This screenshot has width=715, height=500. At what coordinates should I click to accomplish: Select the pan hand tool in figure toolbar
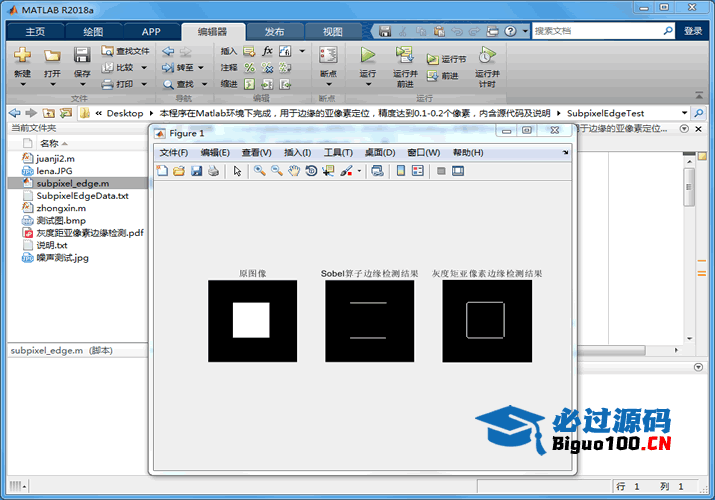coord(294,171)
